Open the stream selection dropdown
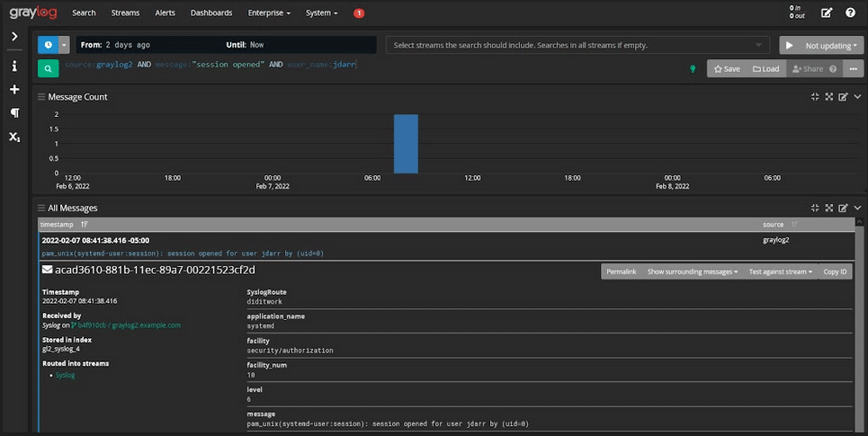The image size is (868, 436). (578, 45)
